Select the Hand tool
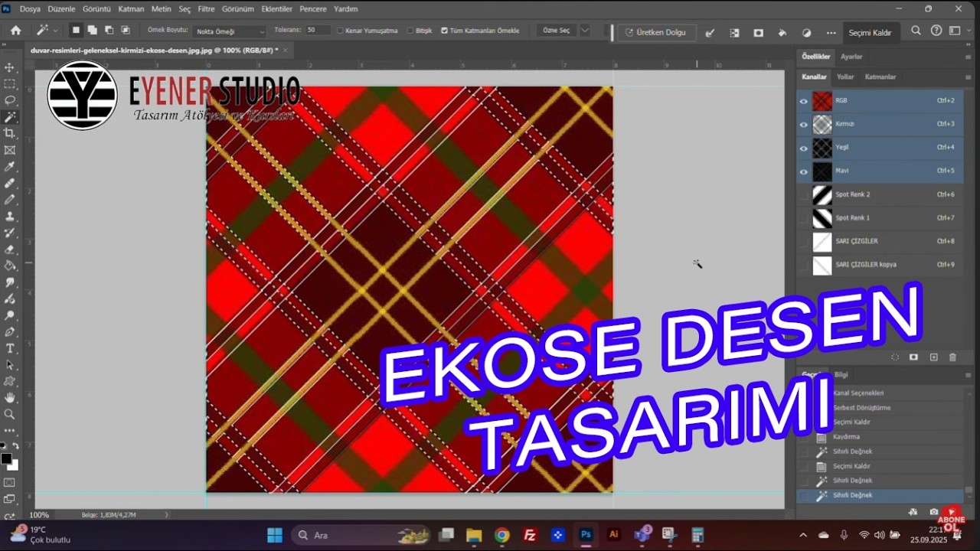The width and height of the screenshot is (980, 551). [x=10, y=398]
